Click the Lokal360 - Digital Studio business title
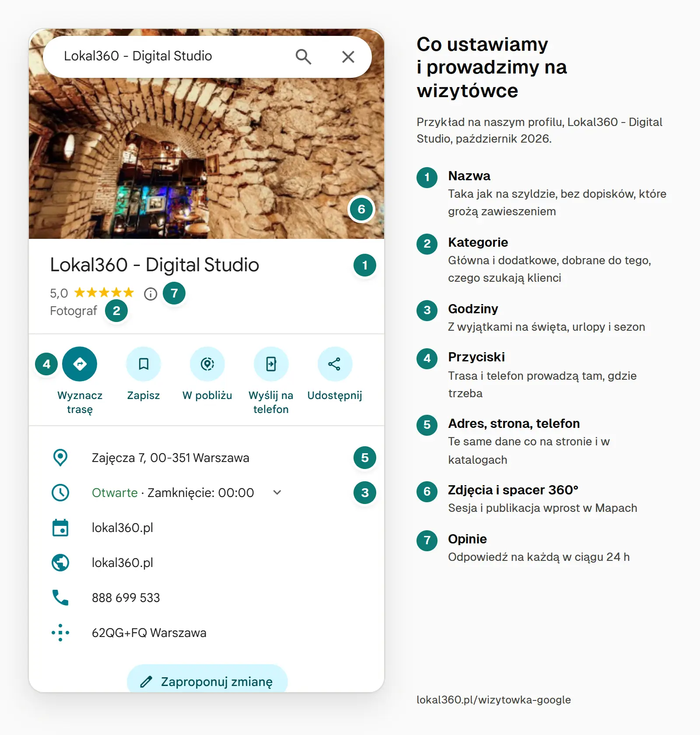This screenshot has width=700, height=735. click(154, 265)
